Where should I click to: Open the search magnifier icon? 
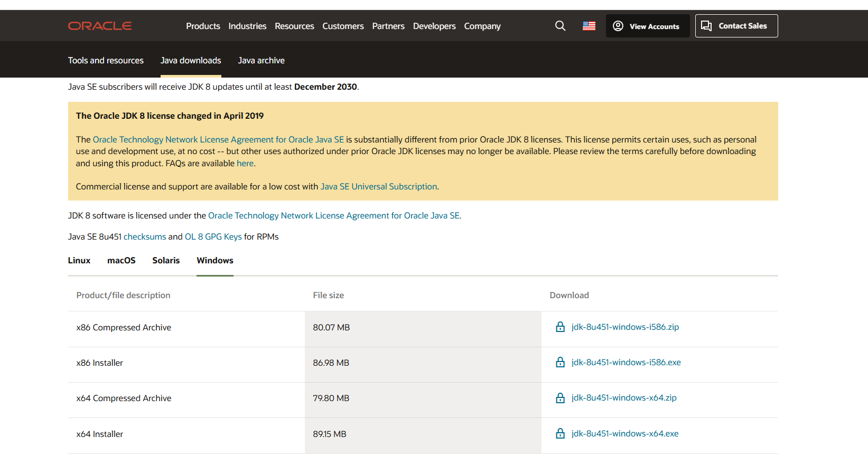pyautogui.click(x=561, y=26)
